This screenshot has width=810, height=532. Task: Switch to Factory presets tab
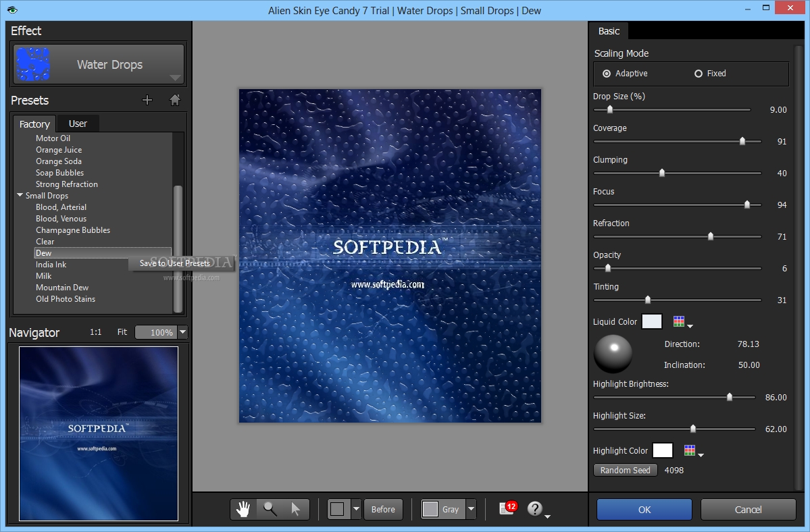[34, 124]
